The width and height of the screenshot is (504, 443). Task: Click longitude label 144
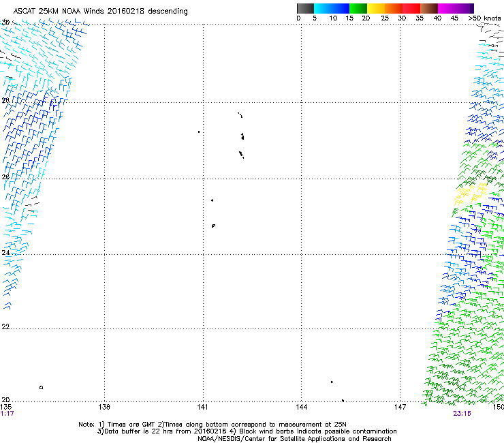301,407
